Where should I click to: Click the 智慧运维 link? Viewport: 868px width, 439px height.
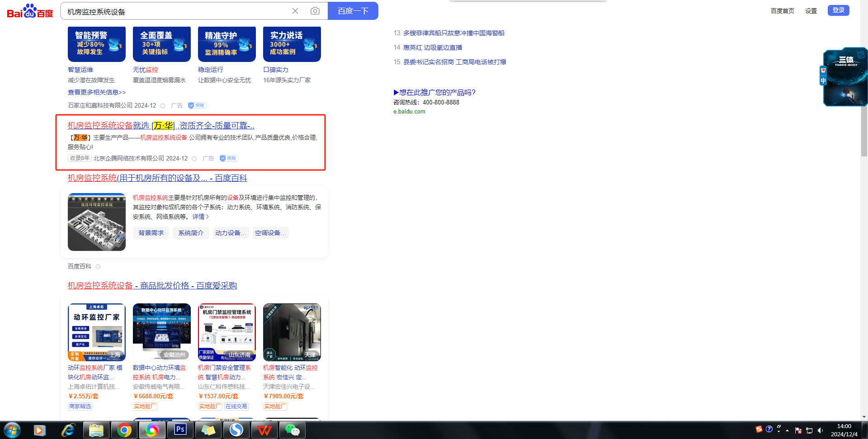(x=80, y=70)
